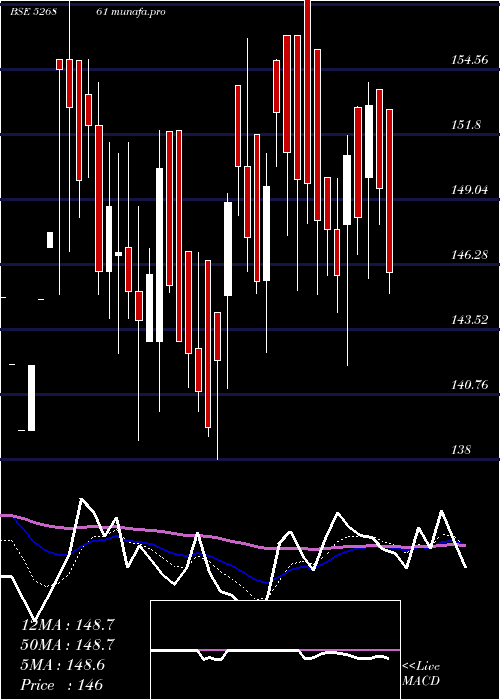Image resolution: width=500 pixels, height=700 pixels.
Task: Click the <<Live MACD label
Action: click(x=421, y=674)
